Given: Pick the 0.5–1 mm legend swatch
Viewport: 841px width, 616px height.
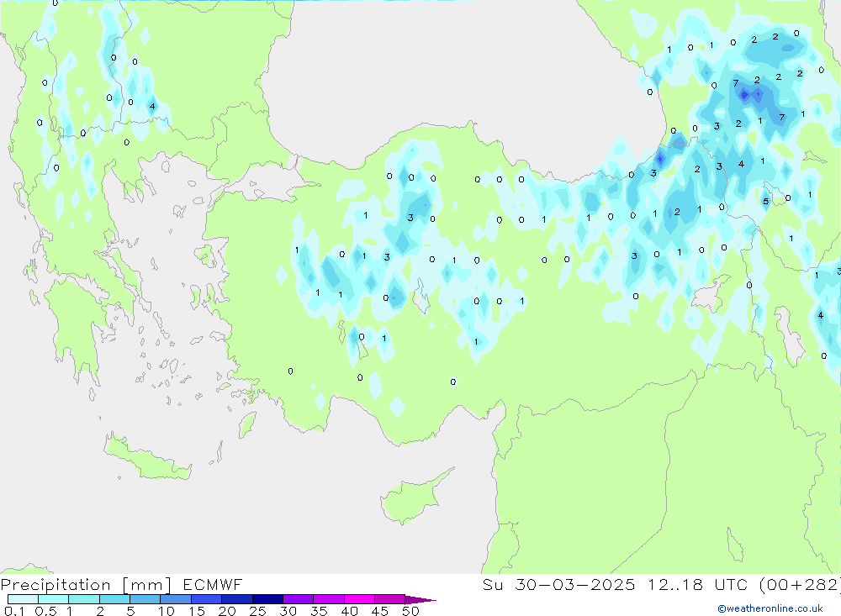Looking at the screenshot, I should (x=54, y=599).
